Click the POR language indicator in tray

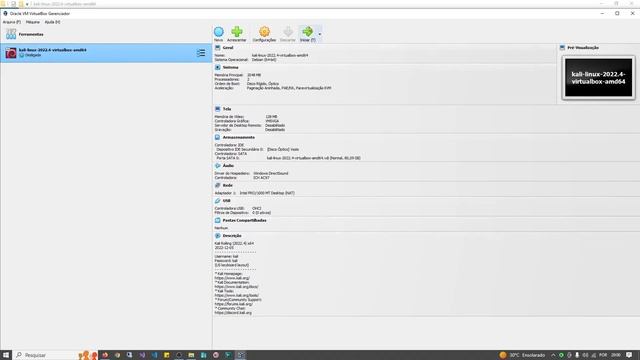(603, 355)
